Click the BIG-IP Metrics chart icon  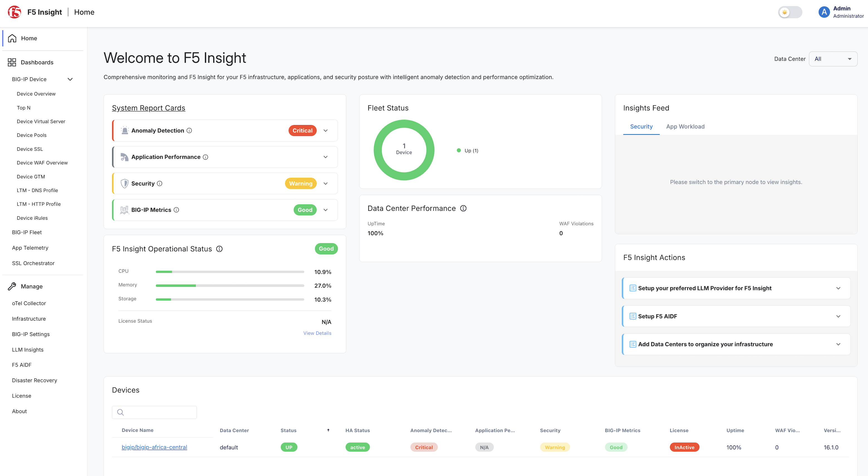124,210
